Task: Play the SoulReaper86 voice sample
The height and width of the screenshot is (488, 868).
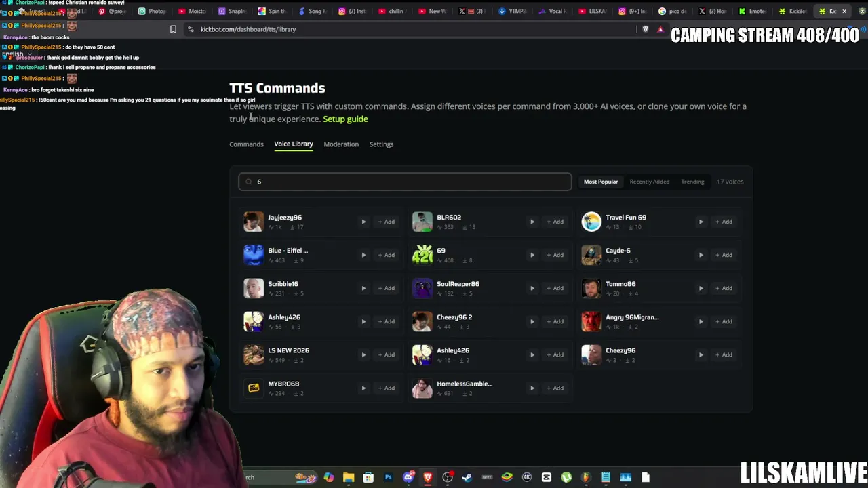Action: (x=532, y=288)
